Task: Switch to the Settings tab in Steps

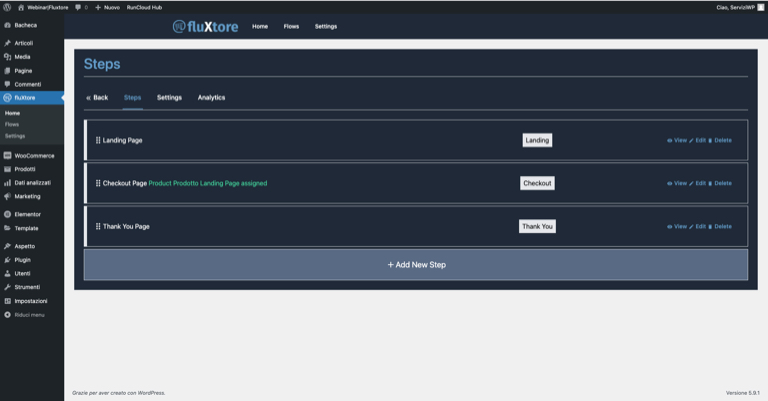Action: 169,97
